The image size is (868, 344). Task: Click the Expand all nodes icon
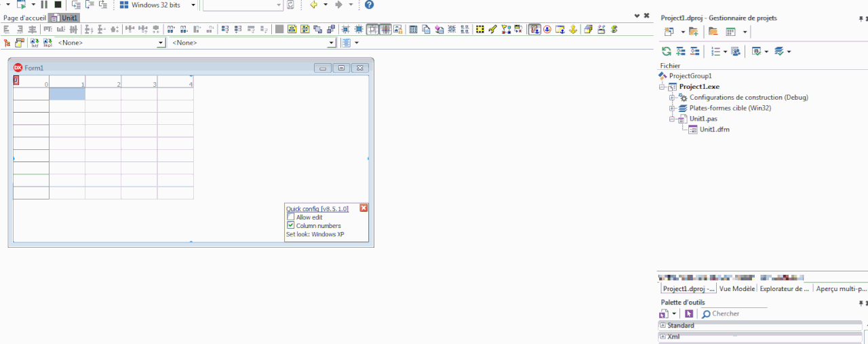click(x=681, y=52)
